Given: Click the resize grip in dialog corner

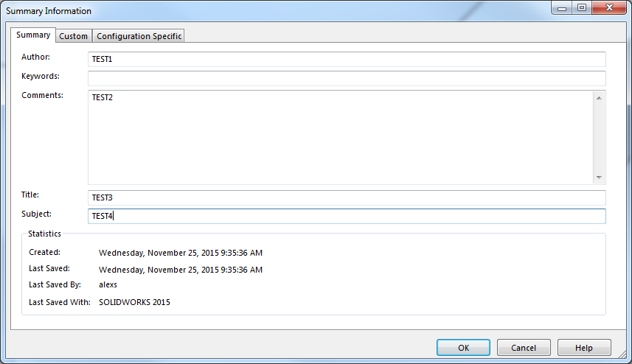Looking at the screenshot, I should [x=624, y=354].
